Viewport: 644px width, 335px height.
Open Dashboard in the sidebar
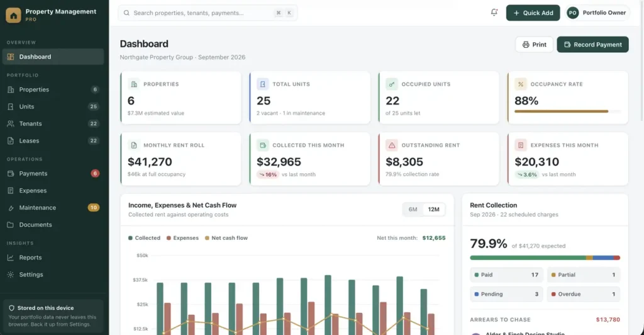(53, 57)
